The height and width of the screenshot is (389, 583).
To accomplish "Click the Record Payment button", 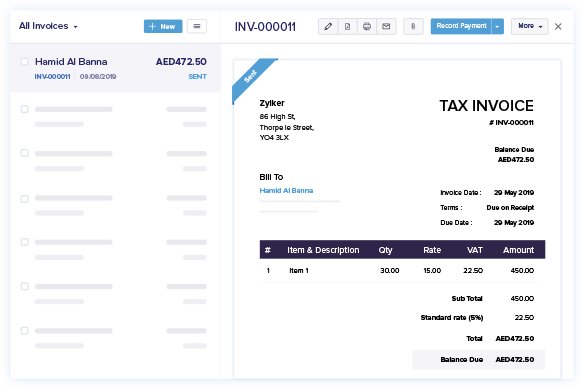I will click(x=461, y=26).
